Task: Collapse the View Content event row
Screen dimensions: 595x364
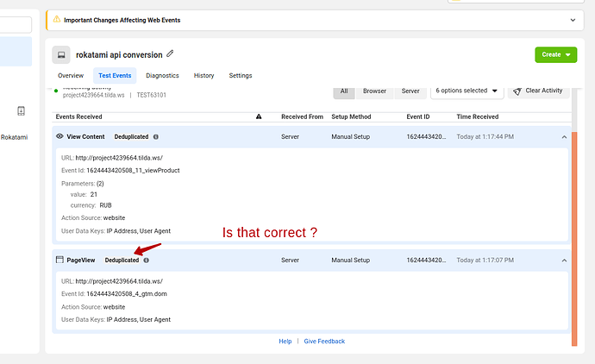Action: pos(564,137)
